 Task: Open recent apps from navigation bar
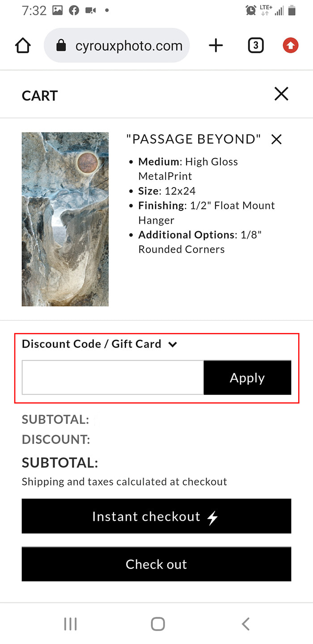70,624
